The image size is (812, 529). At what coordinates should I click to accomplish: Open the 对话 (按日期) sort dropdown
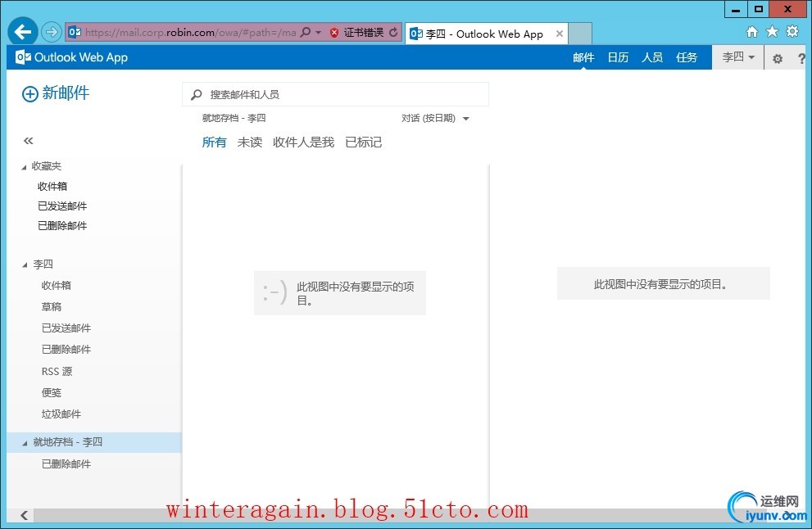[x=435, y=119]
